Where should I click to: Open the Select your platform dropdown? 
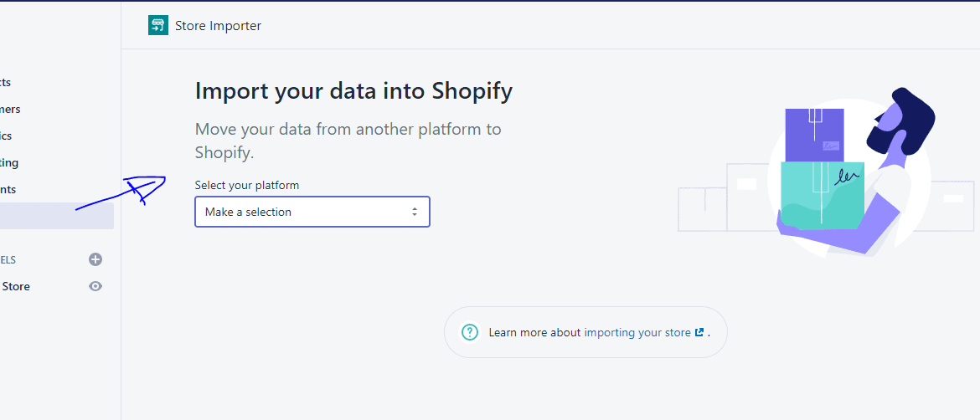[312, 213]
